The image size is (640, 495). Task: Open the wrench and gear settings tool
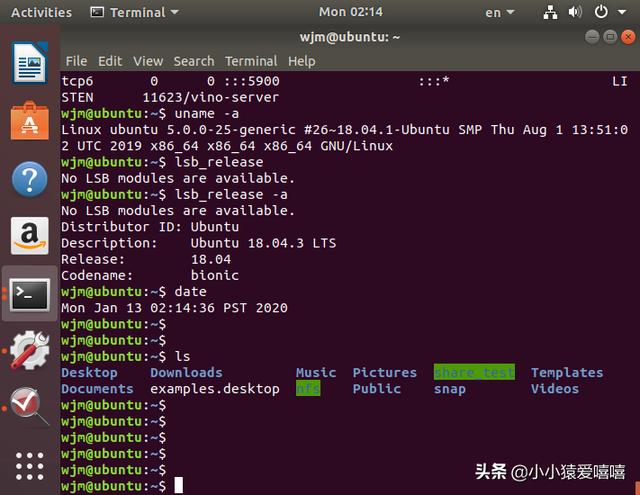(x=30, y=350)
